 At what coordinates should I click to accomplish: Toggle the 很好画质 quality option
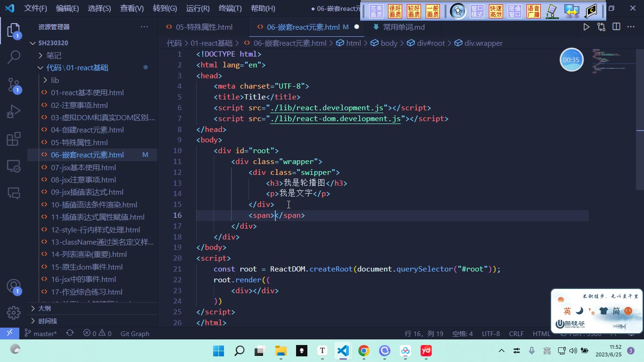pyautogui.click(x=395, y=11)
